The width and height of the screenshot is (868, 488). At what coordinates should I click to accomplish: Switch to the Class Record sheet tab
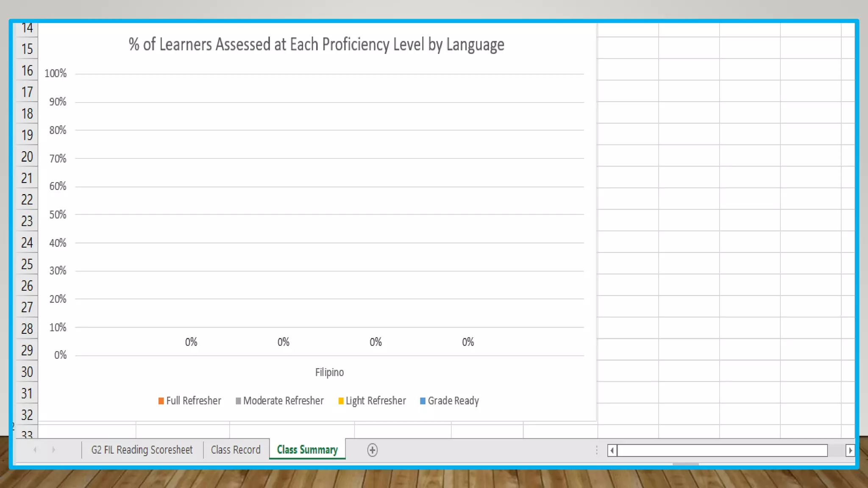pos(236,450)
